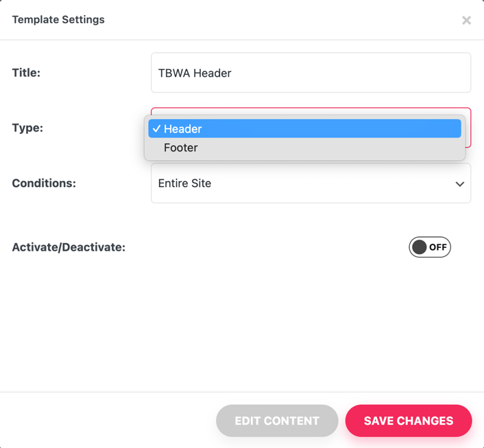Click the OFF label inside the switch

pyautogui.click(x=438, y=247)
